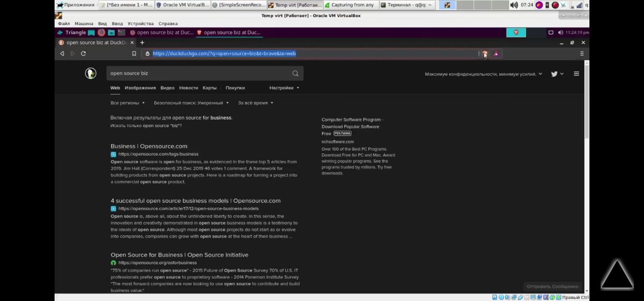644x301 pixels.
Task: Expand Максимум конфиденциальности dropdown
Action: [484, 74]
